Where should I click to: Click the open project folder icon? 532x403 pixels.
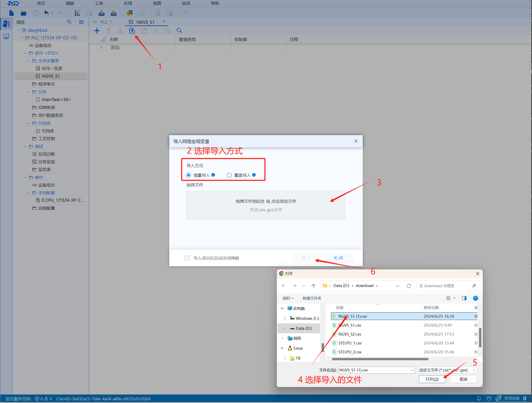coord(23,13)
